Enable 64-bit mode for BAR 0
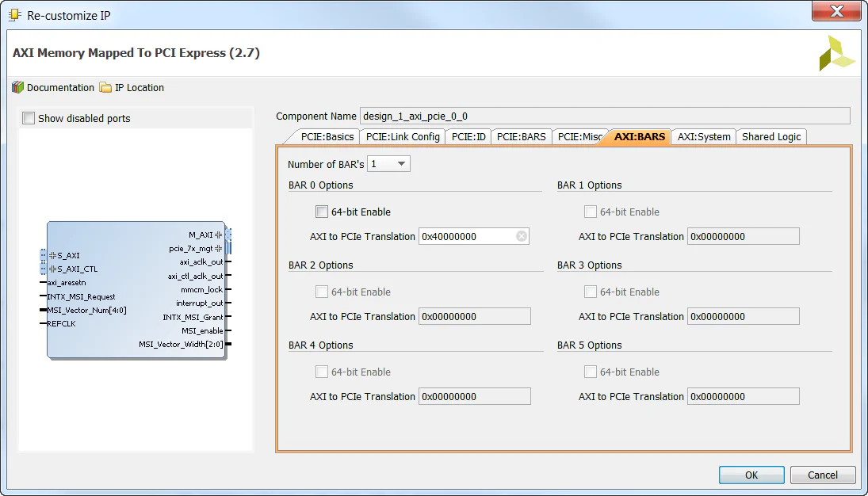The width and height of the screenshot is (868, 496). (x=322, y=212)
